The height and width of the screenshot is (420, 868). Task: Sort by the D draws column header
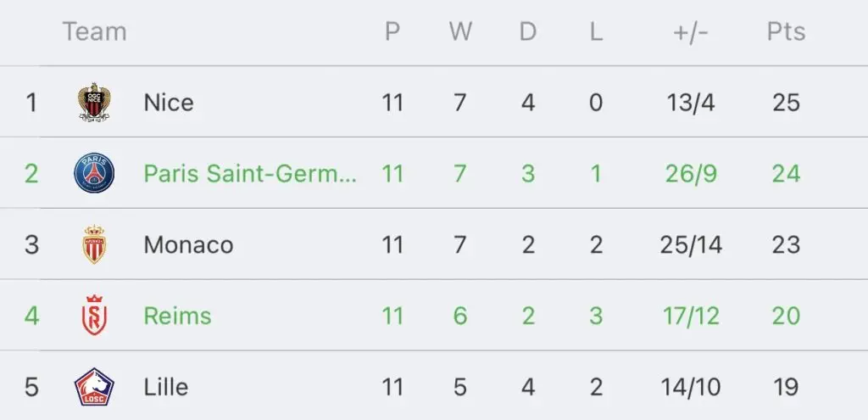click(528, 31)
